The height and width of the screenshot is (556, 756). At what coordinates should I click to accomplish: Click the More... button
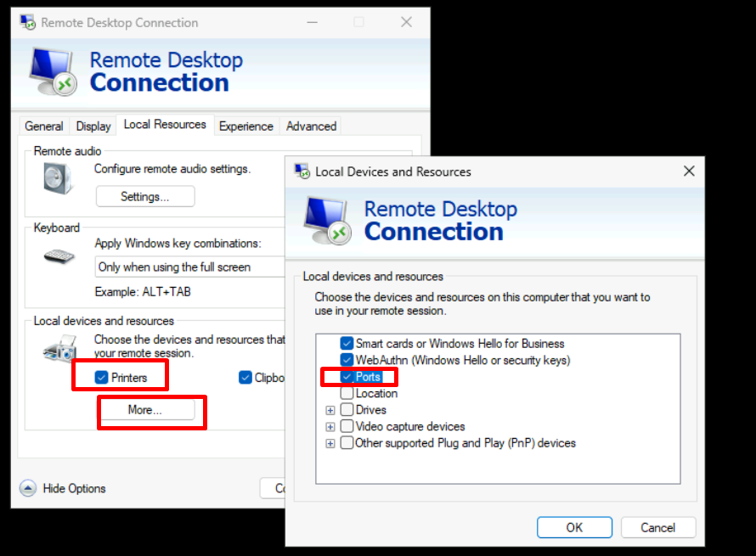(x=147, y=410)
